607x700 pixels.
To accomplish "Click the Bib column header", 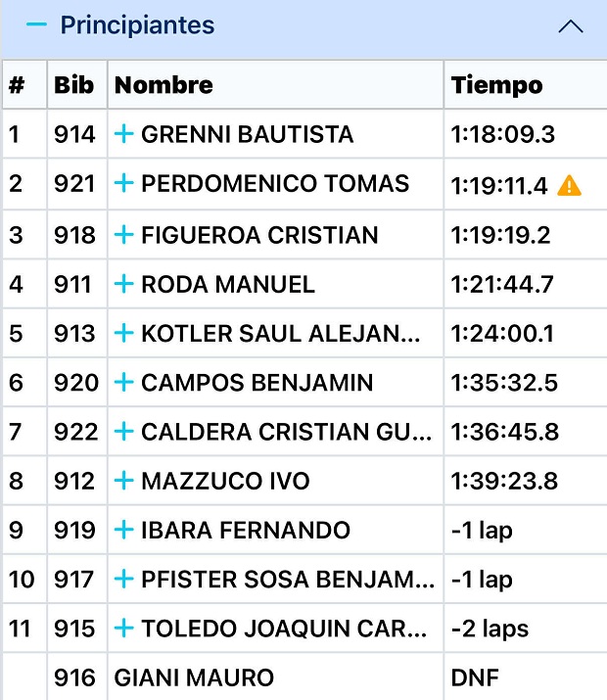I will coord(74,85).
